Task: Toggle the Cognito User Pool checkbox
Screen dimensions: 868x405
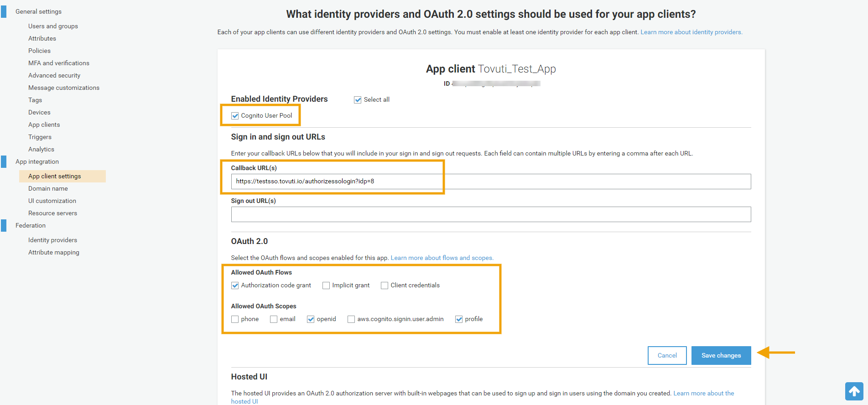Action: (235, 116)
